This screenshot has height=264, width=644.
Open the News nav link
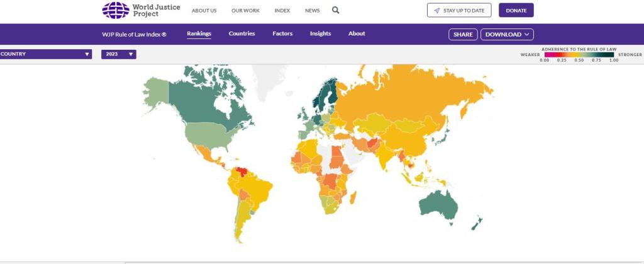[312, 11]
